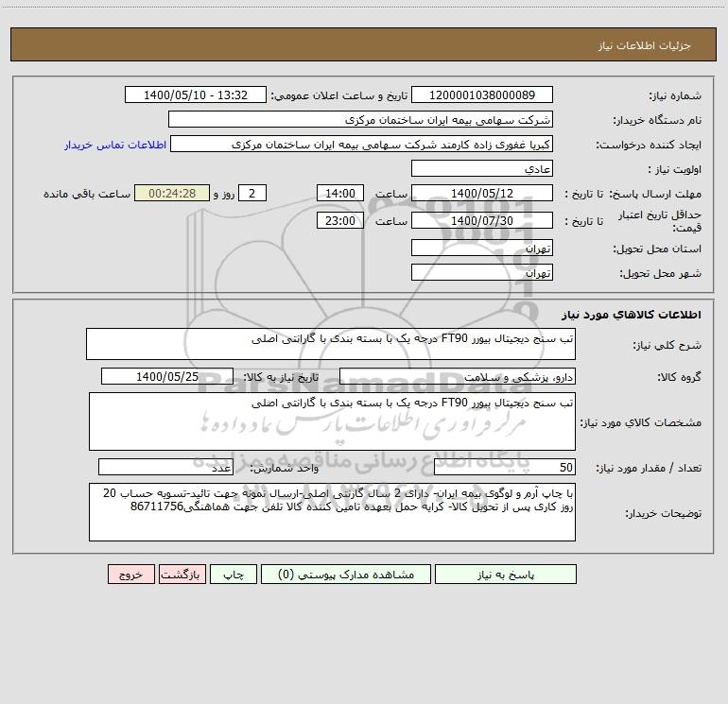This screenshot has width=728, height=704.
Task: Click the چاپ print button
Action: tap(234, 574)
